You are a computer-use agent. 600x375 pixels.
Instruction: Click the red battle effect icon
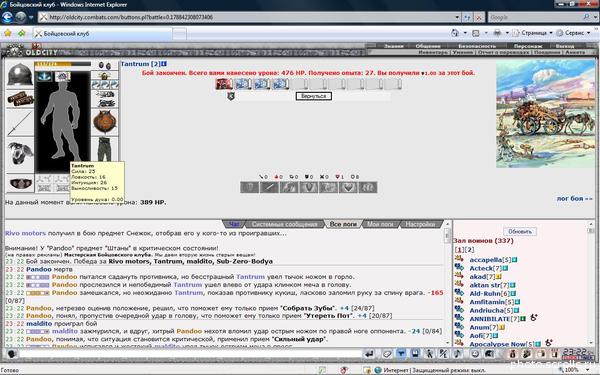(x=224, y=83)
